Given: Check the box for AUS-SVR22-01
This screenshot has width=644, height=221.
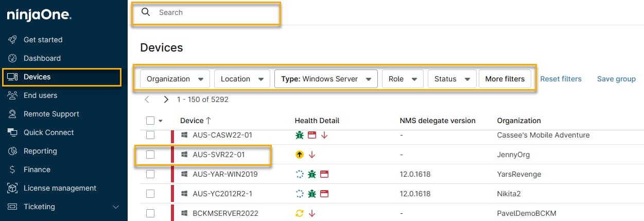Looking at the screenshot, I should (x=150, y=155).
